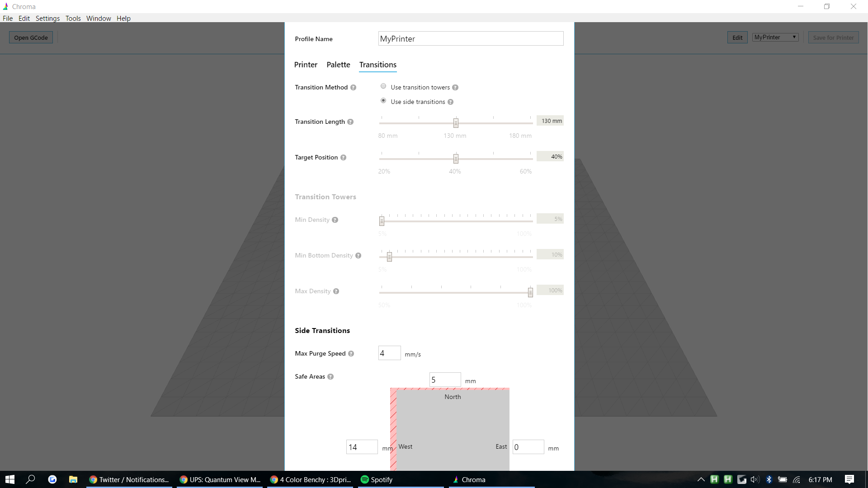868x488 pixels.
Task: Click the Open GCode button
Action: tap(31, 38)
